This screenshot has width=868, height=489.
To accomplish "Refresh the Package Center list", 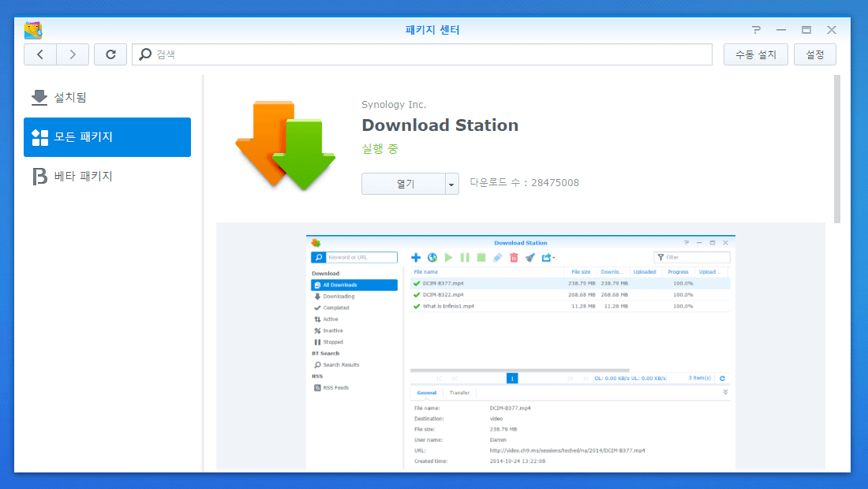I will [x=110, y=54].
